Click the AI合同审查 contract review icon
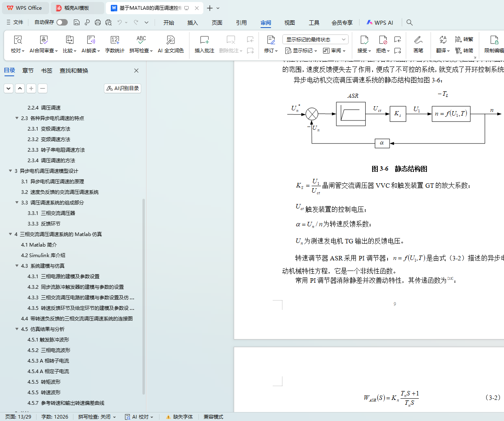504x421 pixels. 44,40
